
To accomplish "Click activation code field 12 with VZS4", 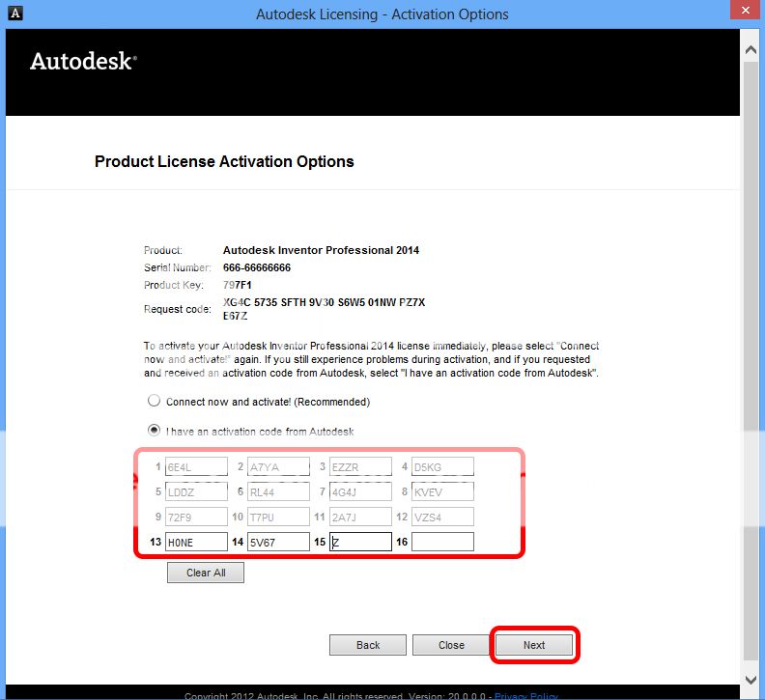I will [442, 517].
